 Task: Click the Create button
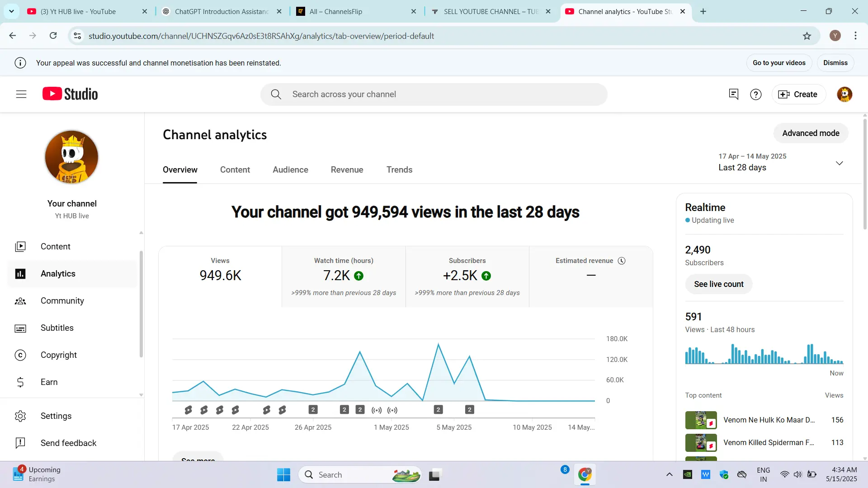pyautogui.click(x=798, y=94)
